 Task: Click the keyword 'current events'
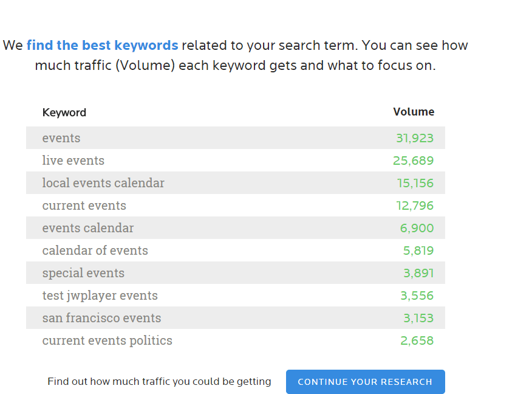coord(84,206)
